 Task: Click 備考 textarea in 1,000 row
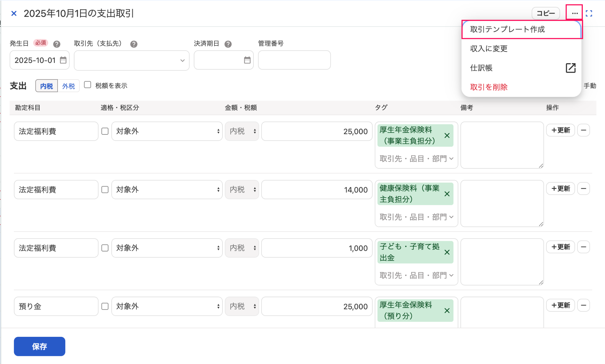click(502, 262)
